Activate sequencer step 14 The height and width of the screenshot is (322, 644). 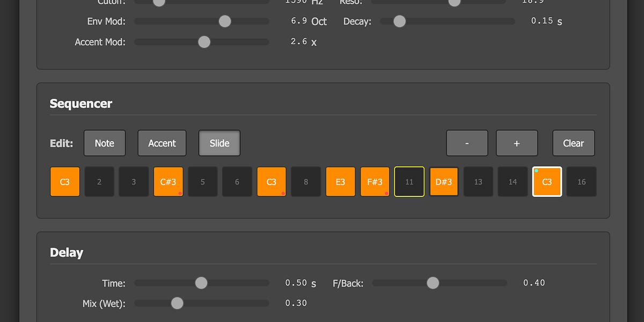click(x=513, y=182)
